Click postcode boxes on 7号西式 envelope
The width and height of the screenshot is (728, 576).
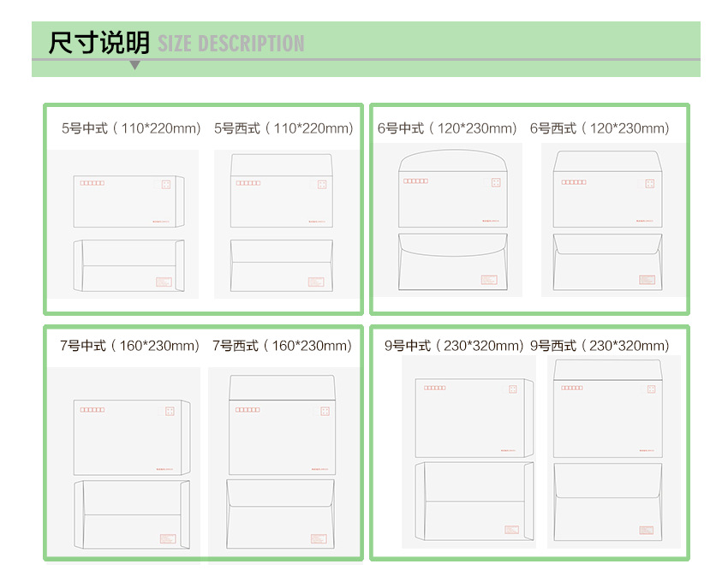pos(248,410)
